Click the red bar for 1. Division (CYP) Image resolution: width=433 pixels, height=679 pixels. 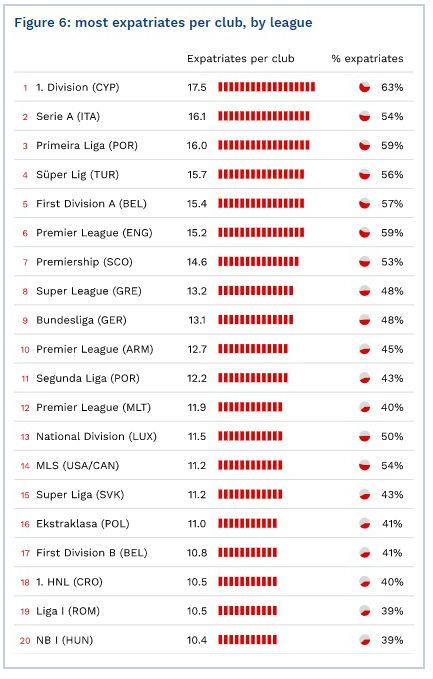coord(266,87)
